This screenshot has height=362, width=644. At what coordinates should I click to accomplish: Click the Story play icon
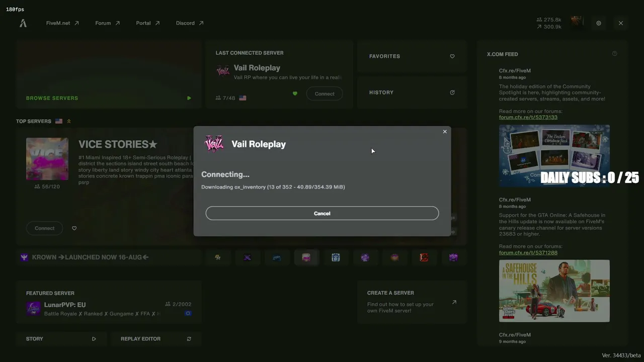pos(94,339)
